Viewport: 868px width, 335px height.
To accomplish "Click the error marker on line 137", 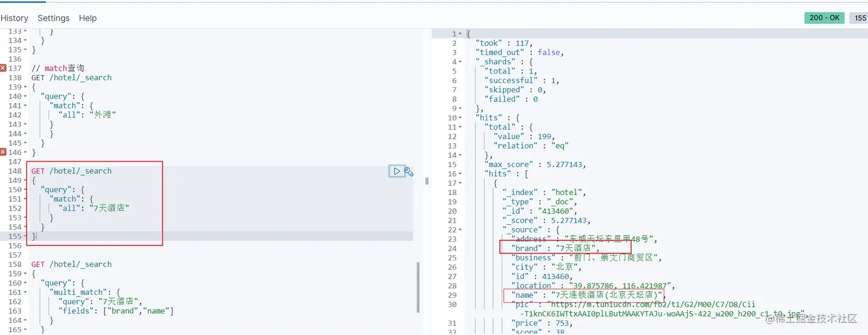I will coord(3,68).
